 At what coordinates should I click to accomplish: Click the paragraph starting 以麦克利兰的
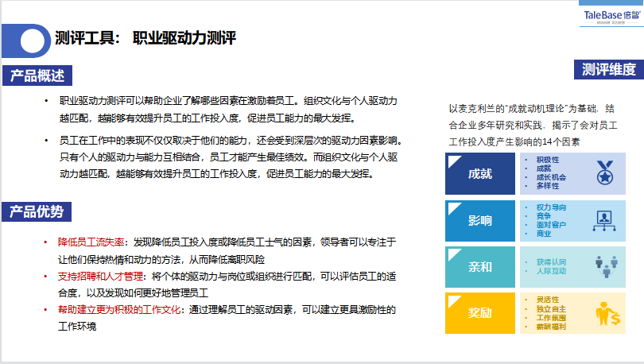533,125
